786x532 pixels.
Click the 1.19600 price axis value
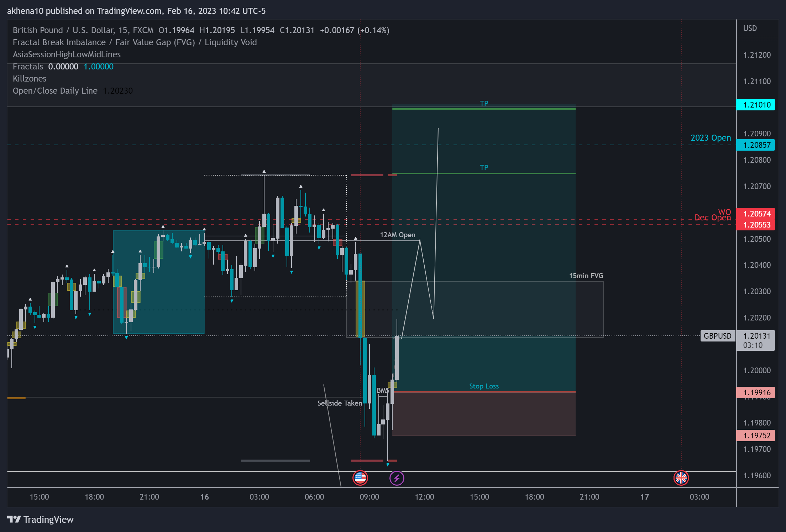(757, 475)
